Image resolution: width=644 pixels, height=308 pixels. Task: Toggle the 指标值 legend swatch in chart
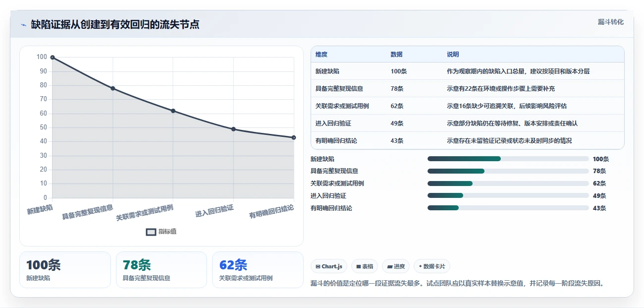pyautogui.click(x=151, y=232)
